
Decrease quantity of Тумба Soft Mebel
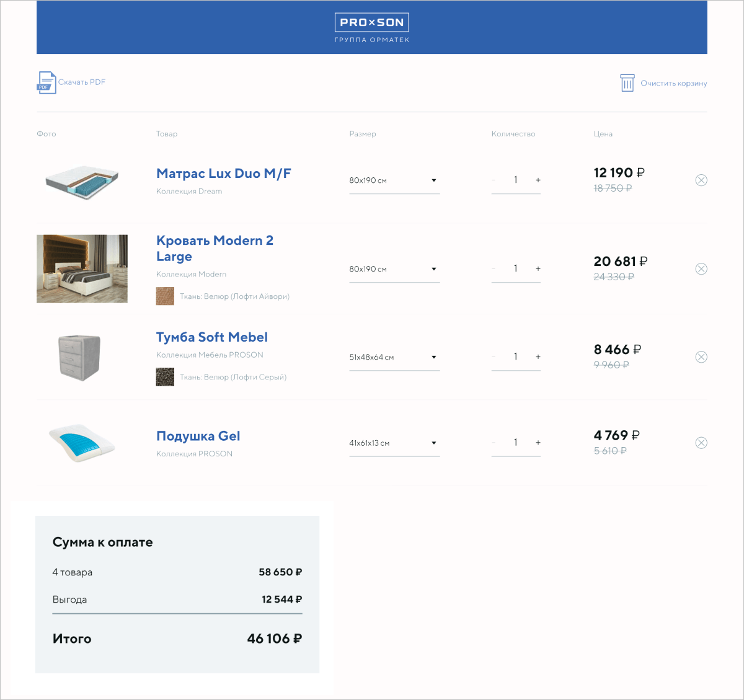pos(494,357)
